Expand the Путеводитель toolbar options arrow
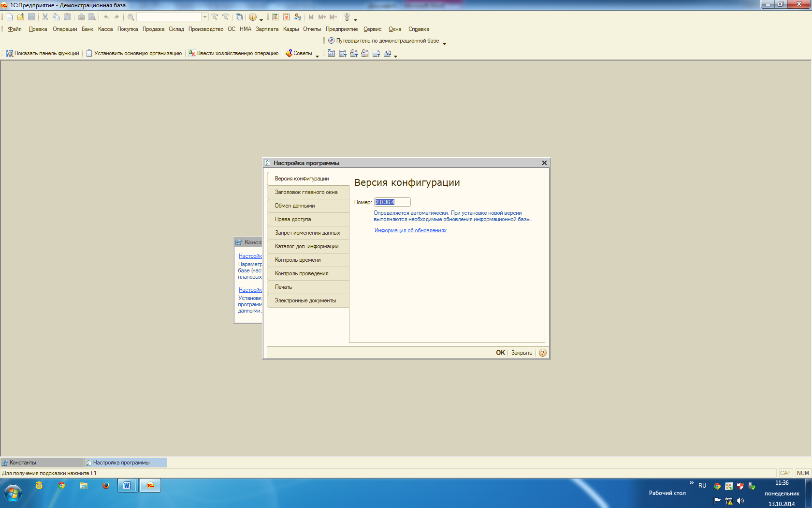 pyautogui.click(x=444, y=44)
